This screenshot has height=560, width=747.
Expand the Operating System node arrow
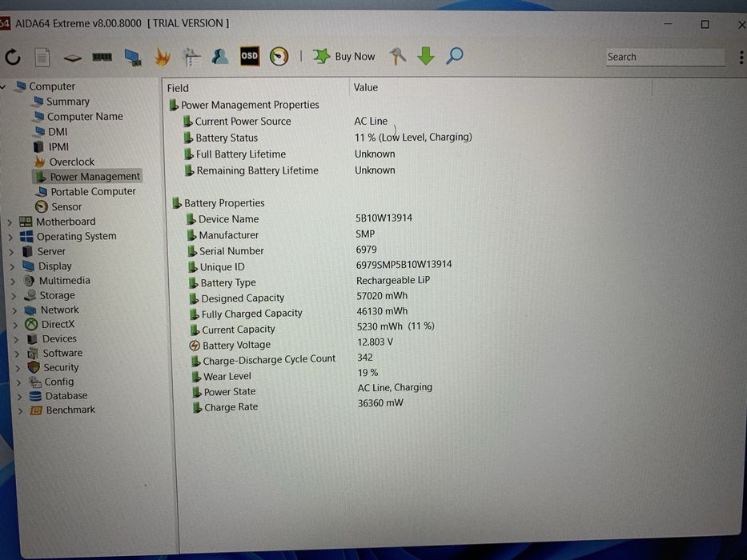pyautogui.click(x=10, y=237)
